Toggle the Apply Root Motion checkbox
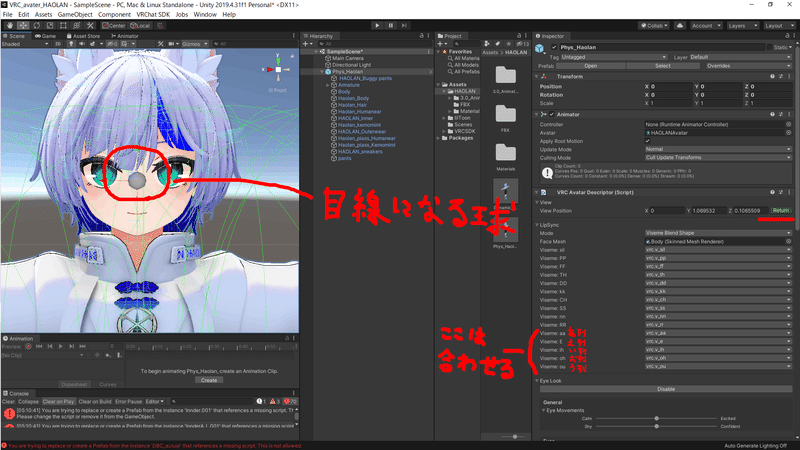Image resolution: width=800 pixels, height=450 pixels. [x=647, y=141]
